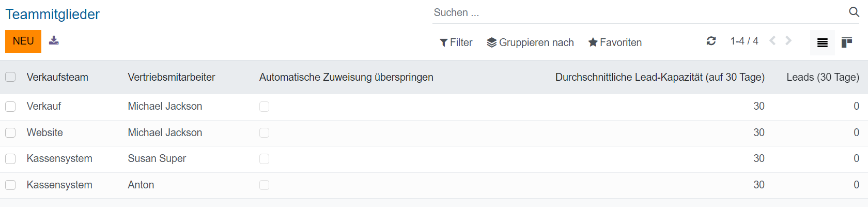Screen dimensions: 868x207
Task: Sort by Verkaufsteam column header
Action: click(57, 77)
